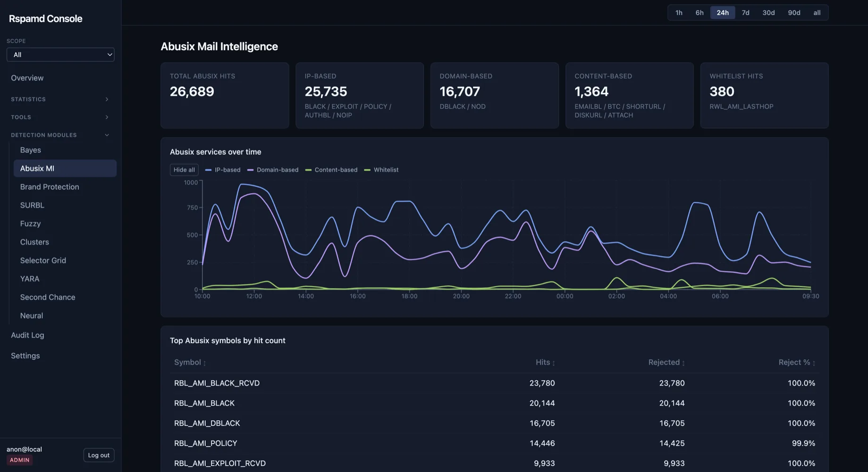Open the YARA module
The image size is (868, 472).
coord(30,279)
